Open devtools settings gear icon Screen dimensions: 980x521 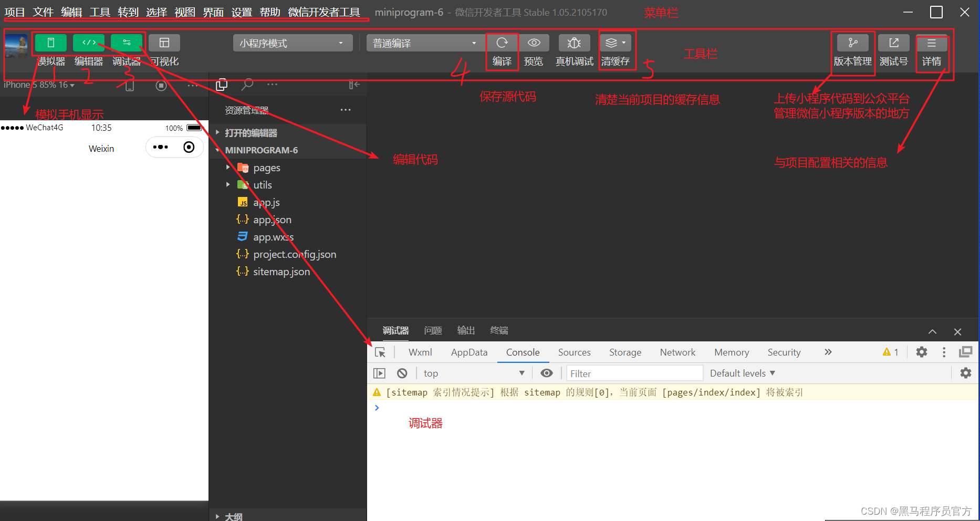pyautogui.click(x=922, y=352)
